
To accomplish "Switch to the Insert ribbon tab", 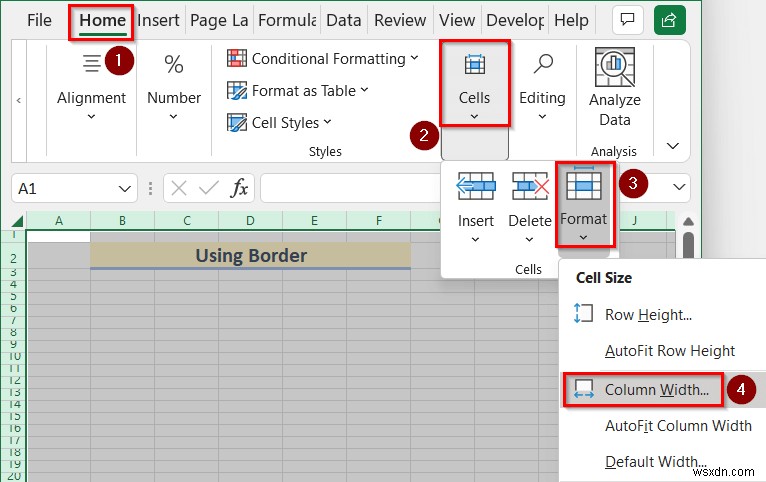I will click(x=158, y=21).
